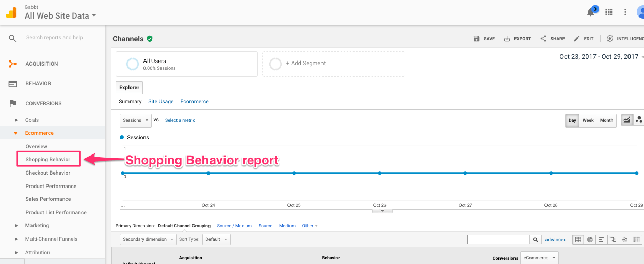This screenshot has height=264, width=644.
Task: Choose Source primary dimension
Action: click(x=265, y=226)
